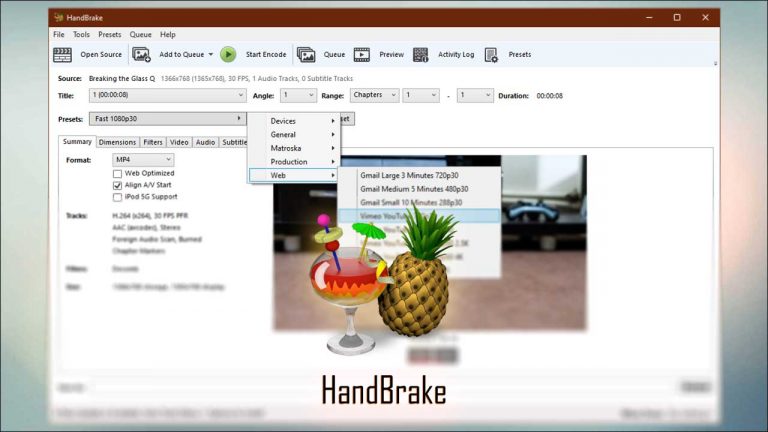The image size is (768, 432).
Task: Switch to the Summary tab
Action: [77, 142]
